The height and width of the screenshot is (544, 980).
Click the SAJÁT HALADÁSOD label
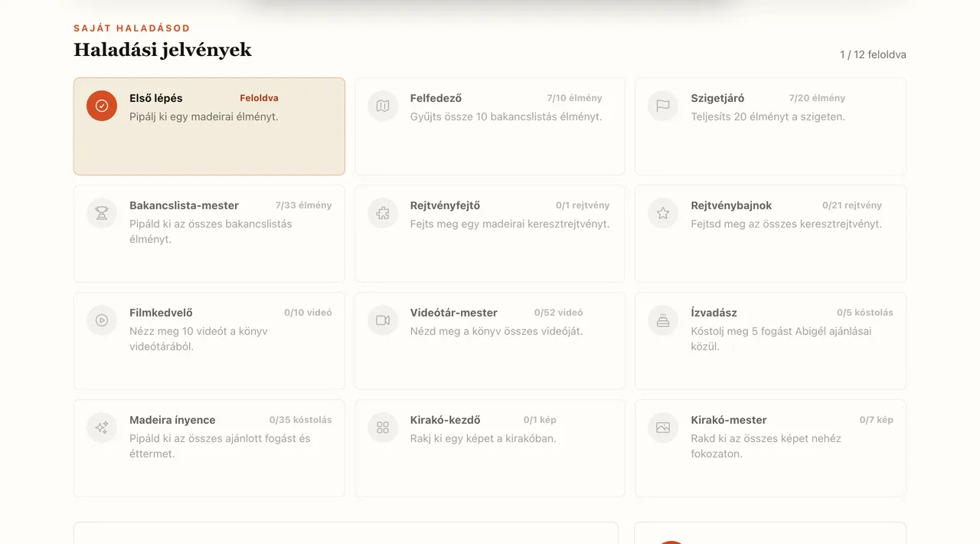tap(132, 28)
